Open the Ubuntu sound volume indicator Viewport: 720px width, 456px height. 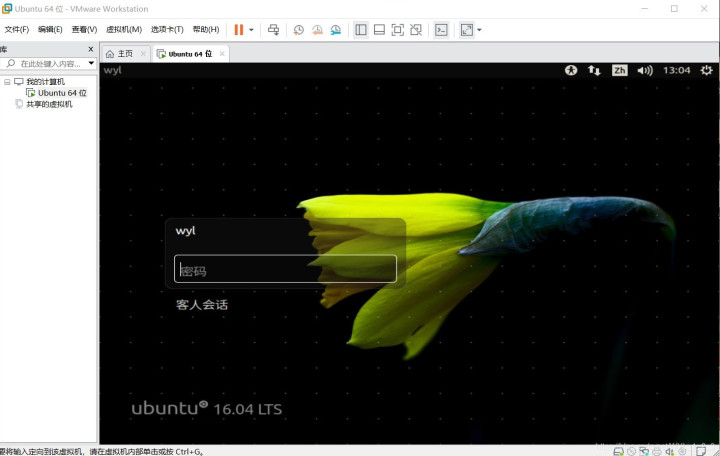pyautogui.click(x=645, y=70)
